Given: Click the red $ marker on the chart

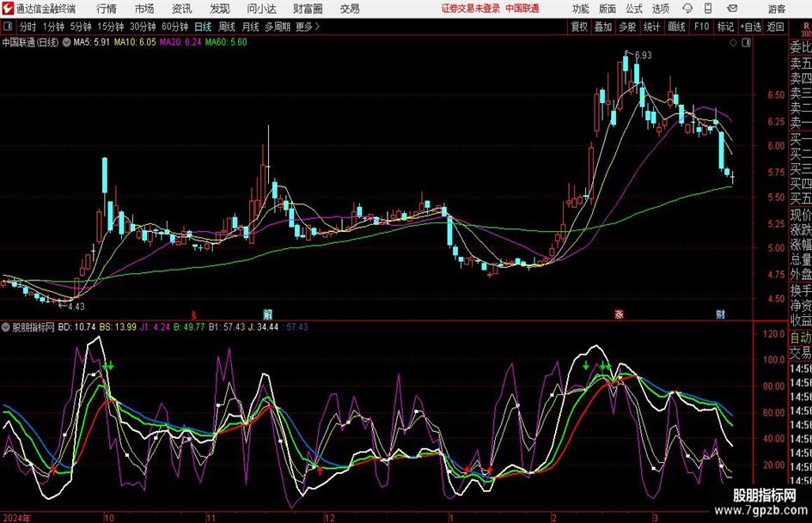Looking at the screenshot, I should 193,314.
